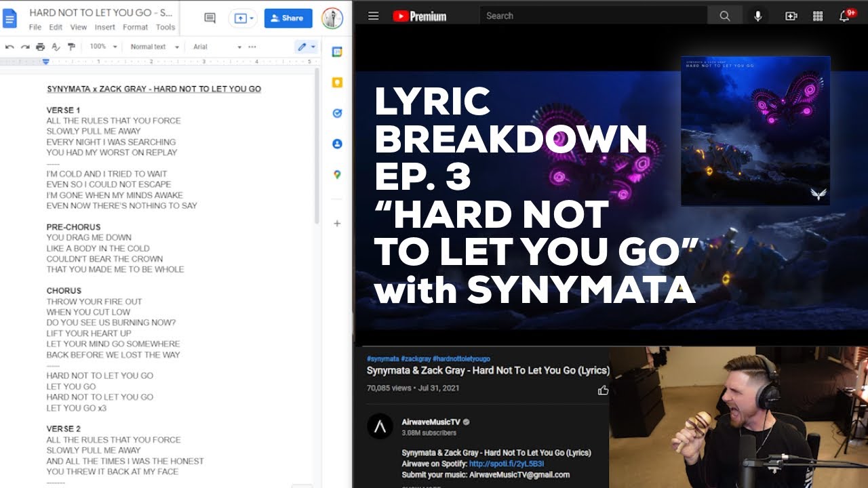Open Google Calendar side panel

point(337,52)
